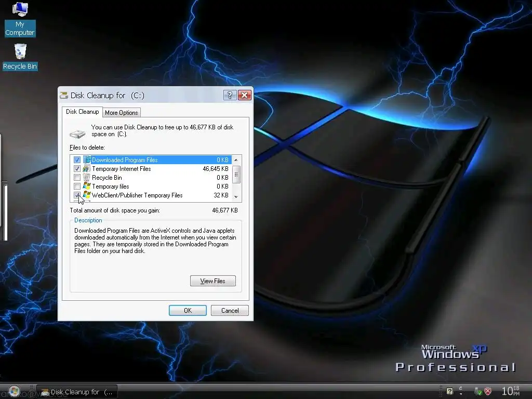Click the Recycle Bin row icon in list
Image resolution: width=532 pixels, height=399 pixels.
(x=87, y=178)
